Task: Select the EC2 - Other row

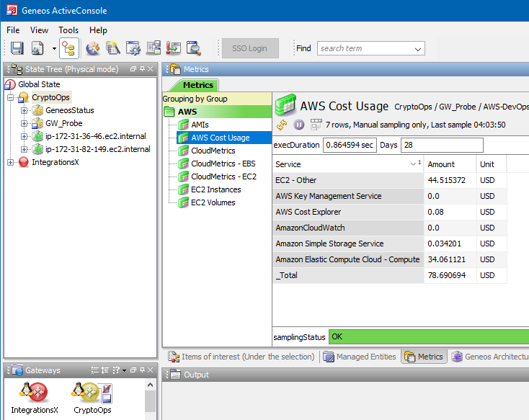Action: (389, 180)
